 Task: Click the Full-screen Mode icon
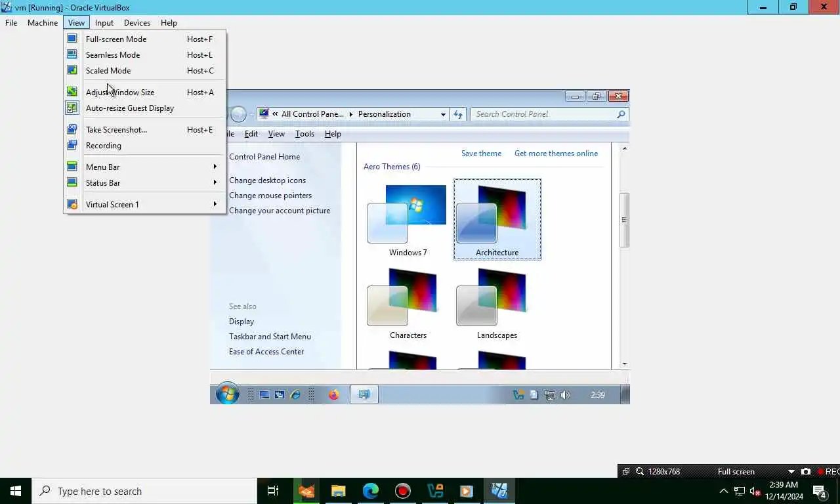click(72, 39)
